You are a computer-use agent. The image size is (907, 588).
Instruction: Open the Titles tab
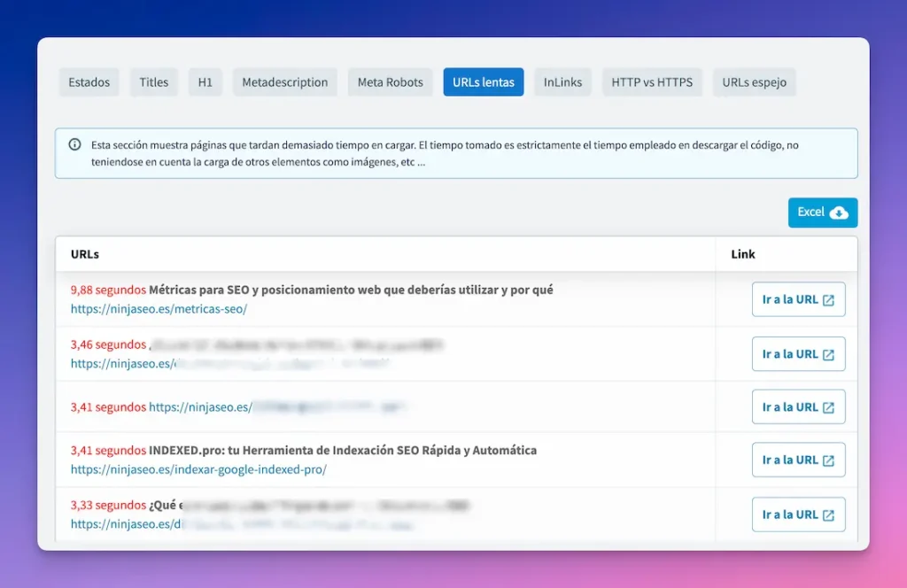click(153, 81)
